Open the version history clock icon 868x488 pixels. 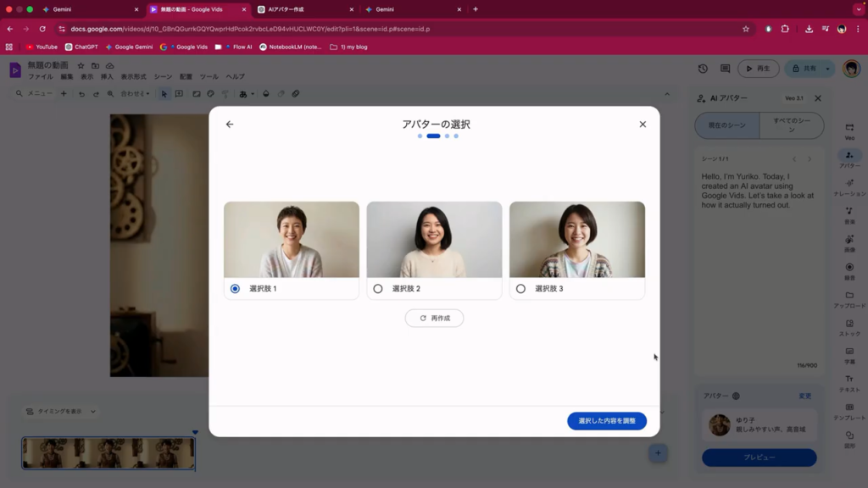click(703, 69)
